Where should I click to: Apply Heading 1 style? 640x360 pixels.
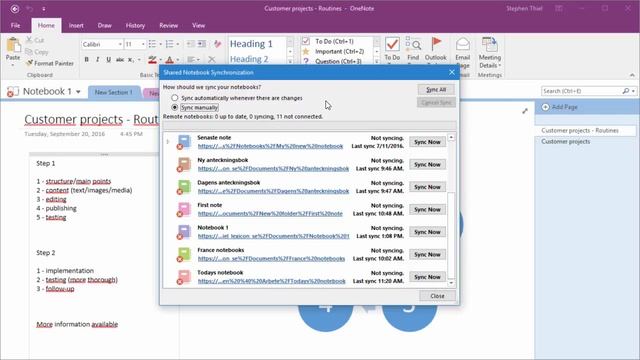[x=251, y=44]
